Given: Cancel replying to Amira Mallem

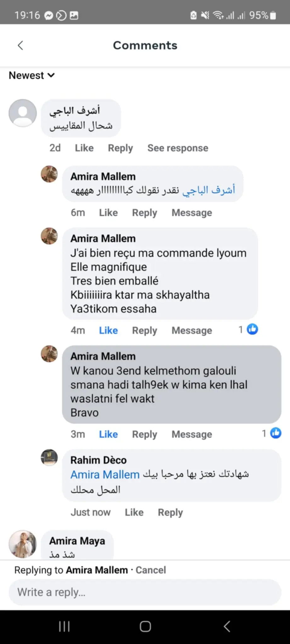Looking at the screenshot, I should pyautogui.click(x=151, y=570).
